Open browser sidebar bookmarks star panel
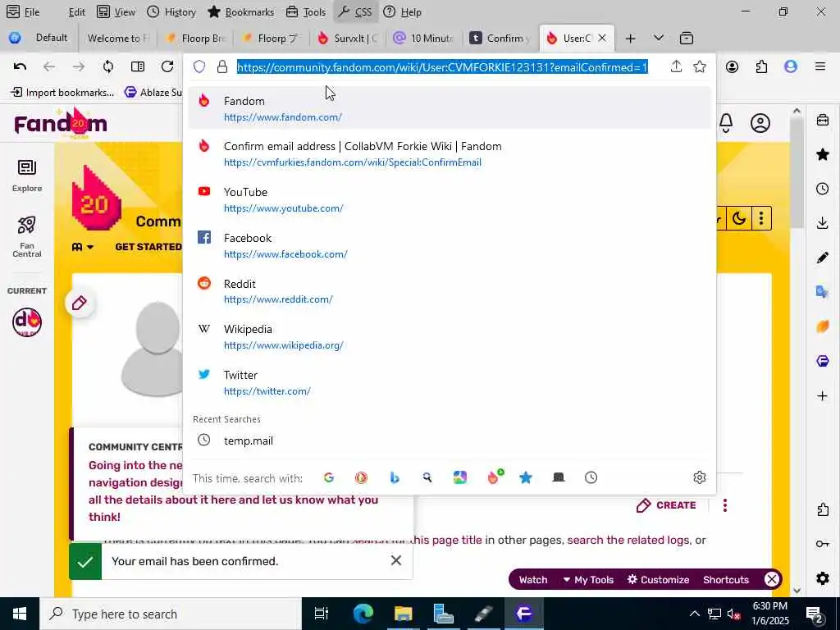The image size is (840, 630). [x=823, y=155]
